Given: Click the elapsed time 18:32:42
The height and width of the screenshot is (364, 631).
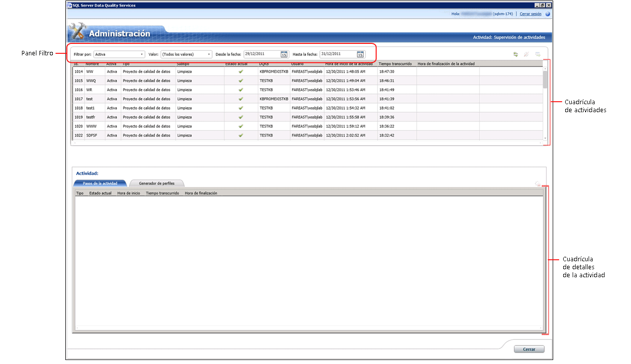Looking at the screenshot, I should [x=387, y=135].
